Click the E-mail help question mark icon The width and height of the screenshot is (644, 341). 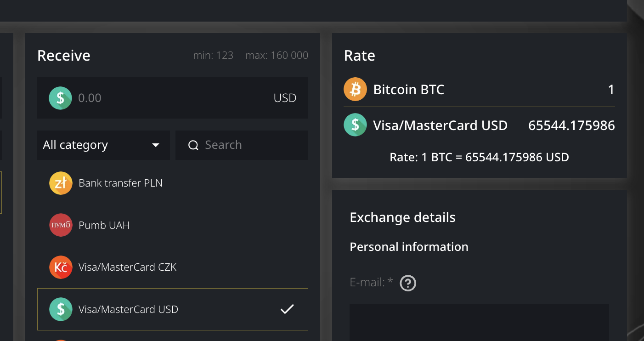coord(408,283)
